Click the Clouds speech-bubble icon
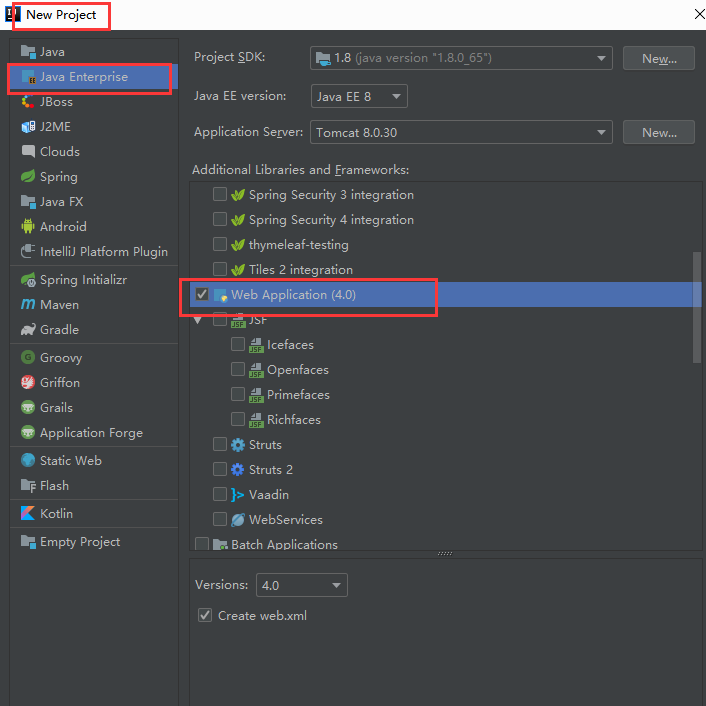 click(x=28, y=152)
